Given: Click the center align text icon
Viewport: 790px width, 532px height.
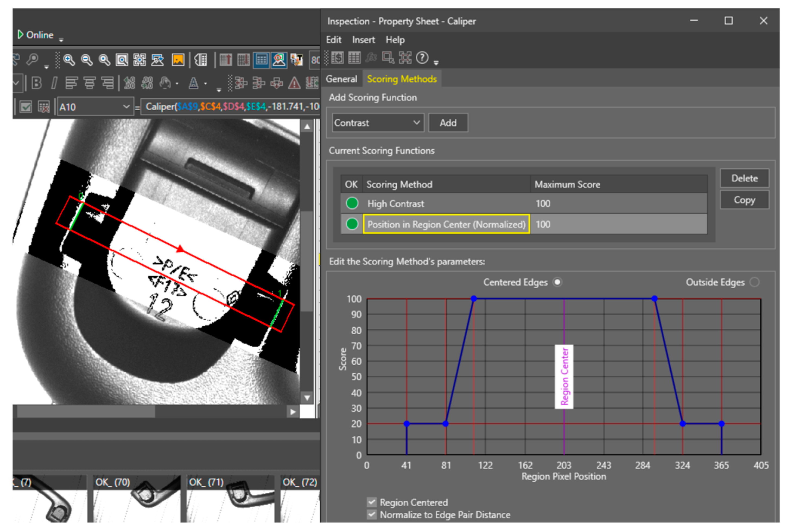Looking at the screenshot, I should 89,83.
